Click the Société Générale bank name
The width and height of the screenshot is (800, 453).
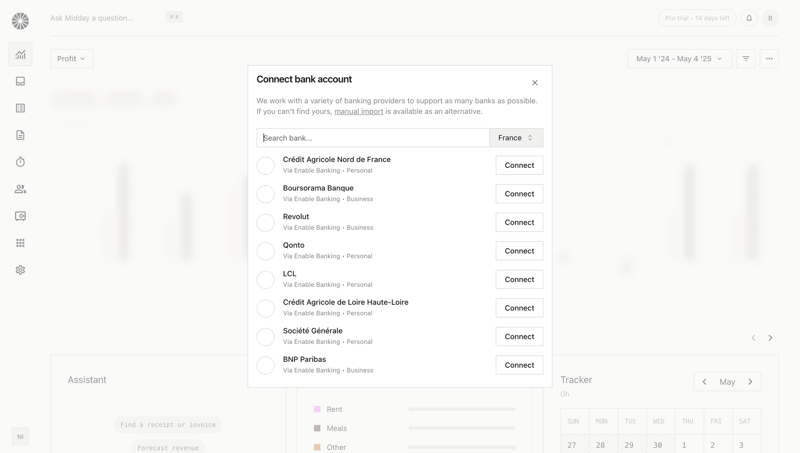click(313, 331)
